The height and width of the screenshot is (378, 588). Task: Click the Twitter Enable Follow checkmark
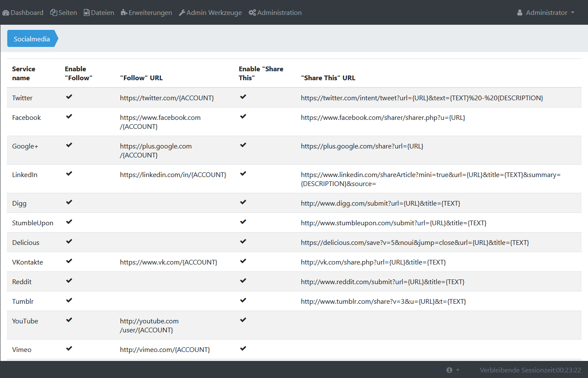(69, 97)
